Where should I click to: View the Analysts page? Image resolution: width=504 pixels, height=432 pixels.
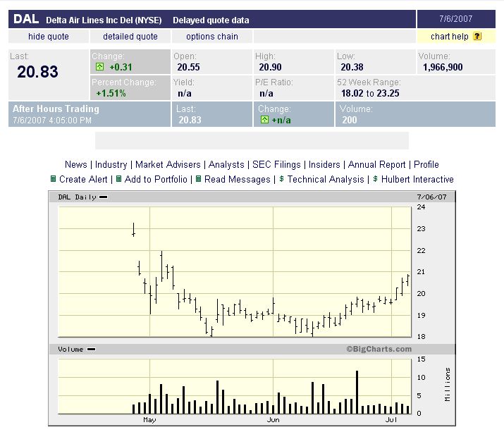click(226, 165)
